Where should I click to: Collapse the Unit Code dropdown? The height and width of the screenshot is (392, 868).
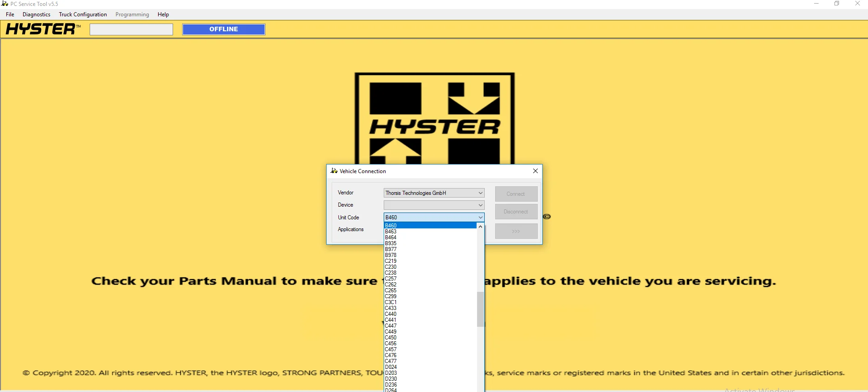pyautogui.click(x=480, y=218)
